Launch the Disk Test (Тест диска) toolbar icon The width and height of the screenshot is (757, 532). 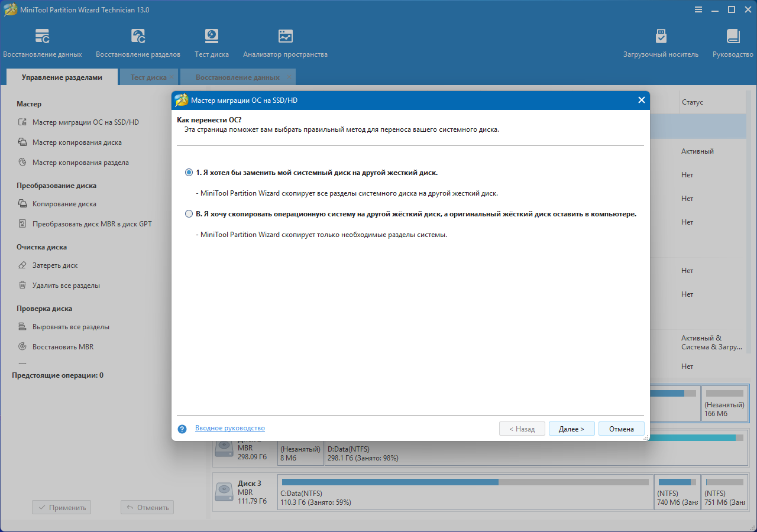tap(212, 36)
